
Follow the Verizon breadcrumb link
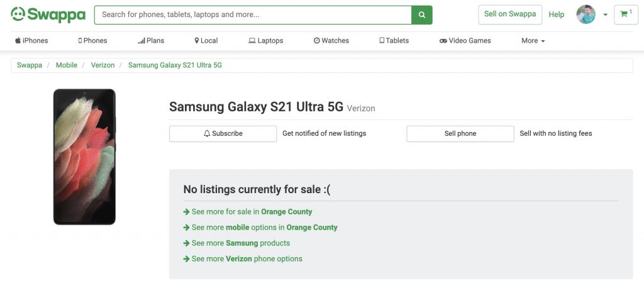tap(103, 65)
